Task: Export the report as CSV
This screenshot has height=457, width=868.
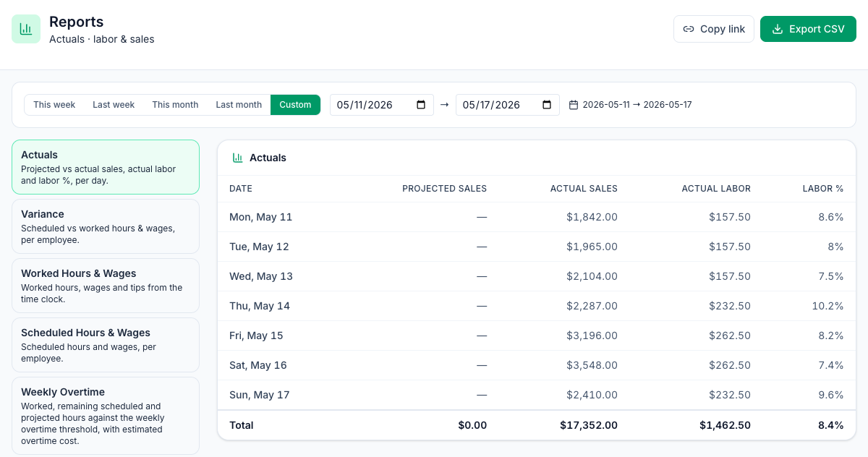Action: [x=808, y=29]
